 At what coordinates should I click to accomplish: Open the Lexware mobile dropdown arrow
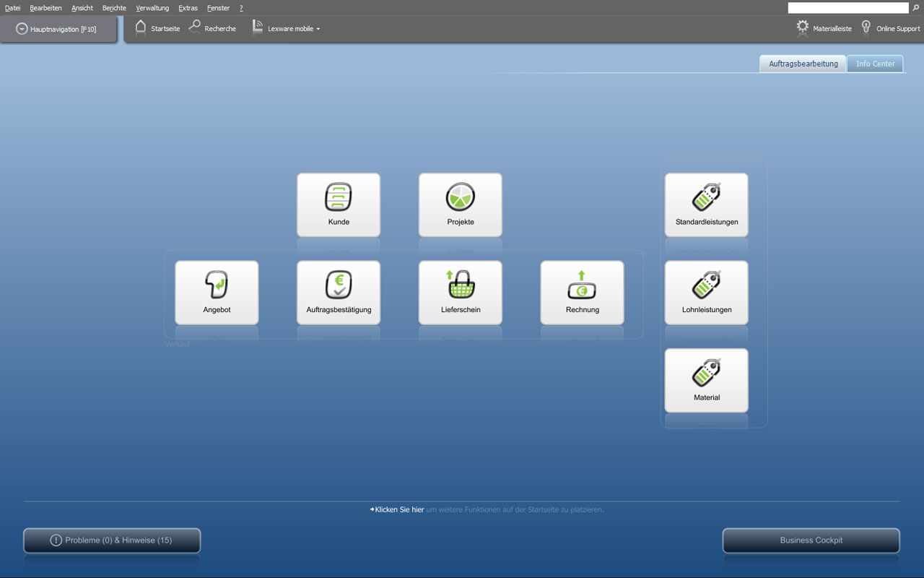tap(318, 29)
